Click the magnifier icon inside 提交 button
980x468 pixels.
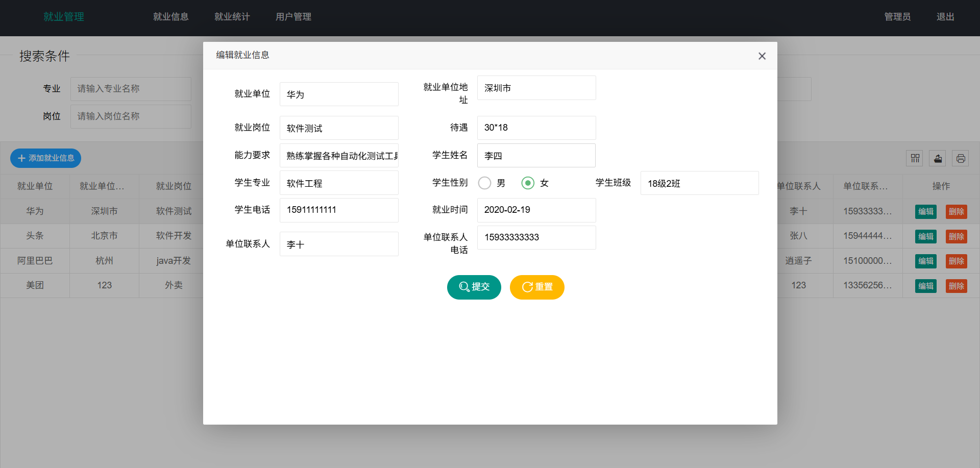(x=463, y=287)
